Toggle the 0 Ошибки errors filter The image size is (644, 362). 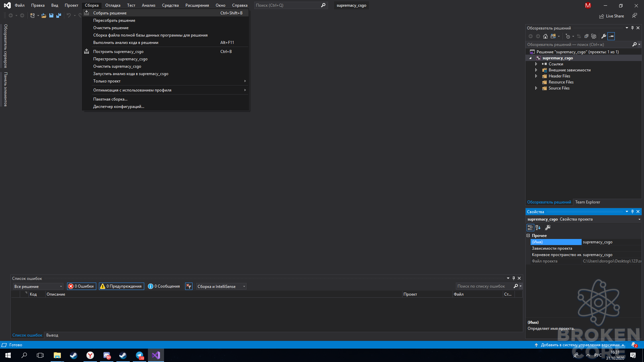click(82, 286)
